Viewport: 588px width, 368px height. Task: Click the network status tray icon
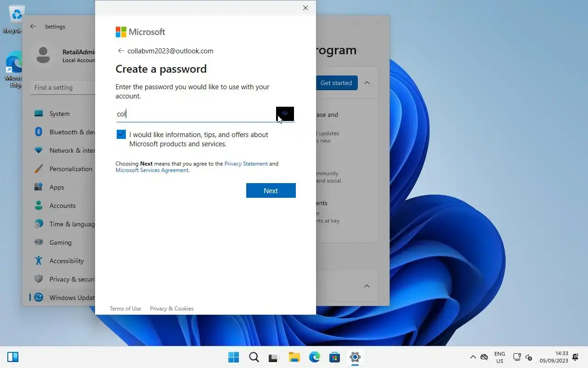tap(517, 357)
